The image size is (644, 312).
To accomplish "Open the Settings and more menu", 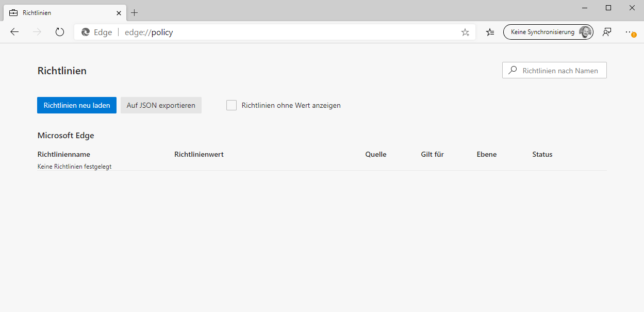I will click(x=630, y=32).
